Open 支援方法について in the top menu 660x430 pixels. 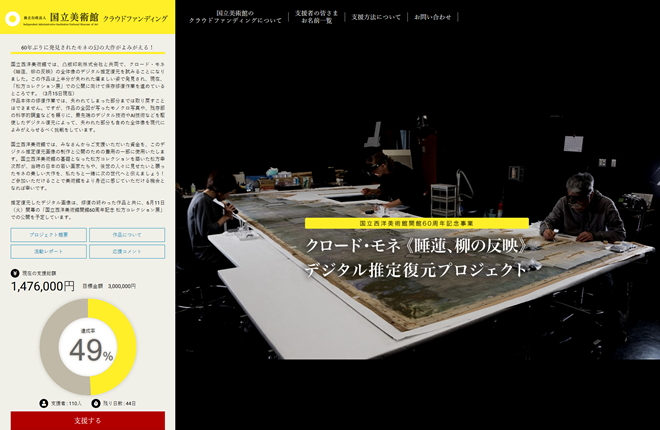pyautogui.click(x=376, y=17)
